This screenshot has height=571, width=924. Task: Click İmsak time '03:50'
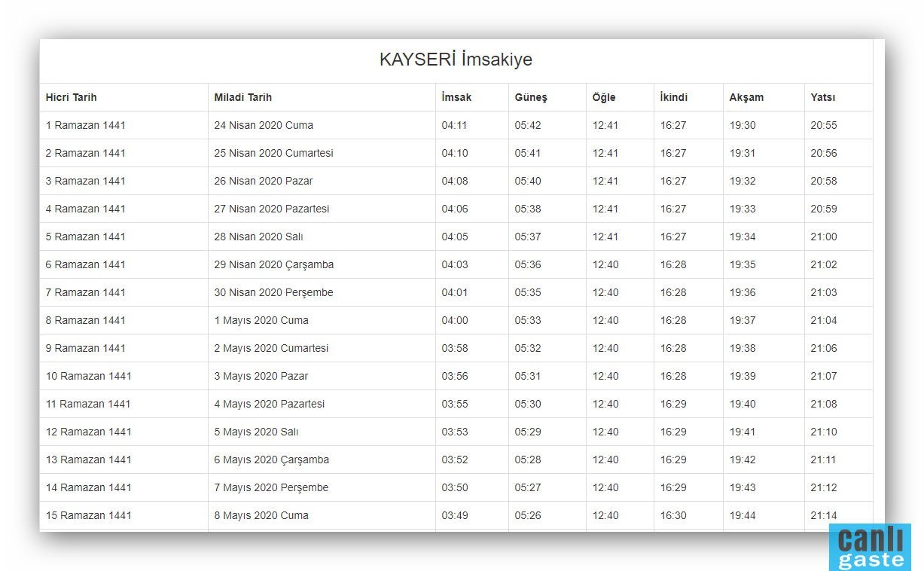click(x=454, y=487)
